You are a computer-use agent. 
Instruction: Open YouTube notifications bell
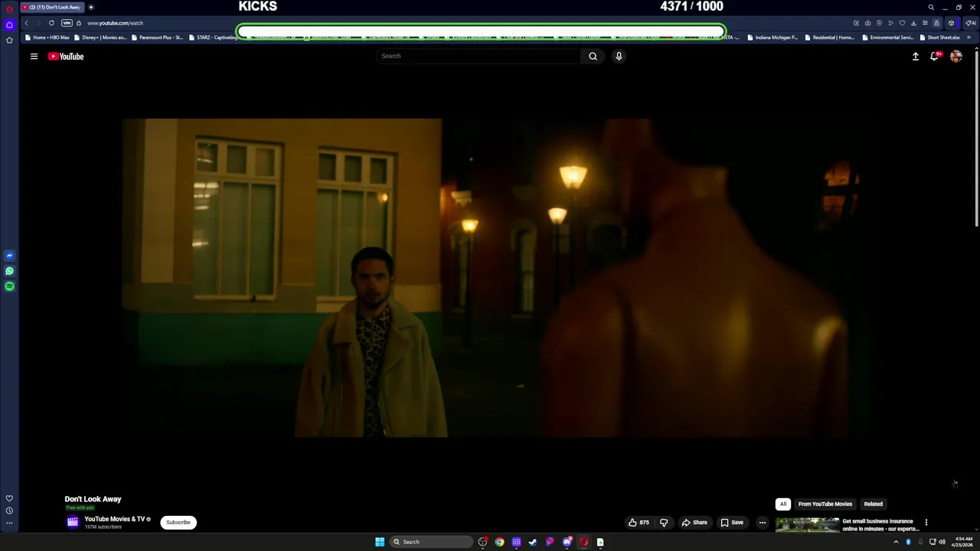(935, 56)
